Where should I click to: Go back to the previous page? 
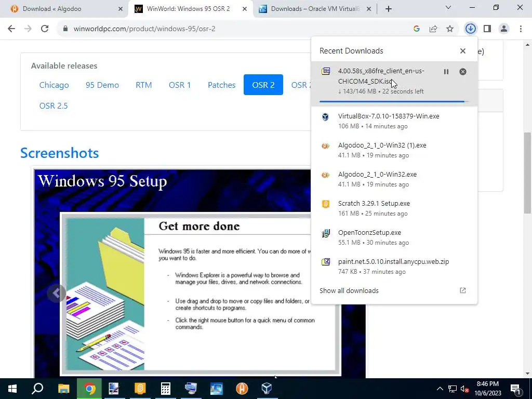(11, 29)
